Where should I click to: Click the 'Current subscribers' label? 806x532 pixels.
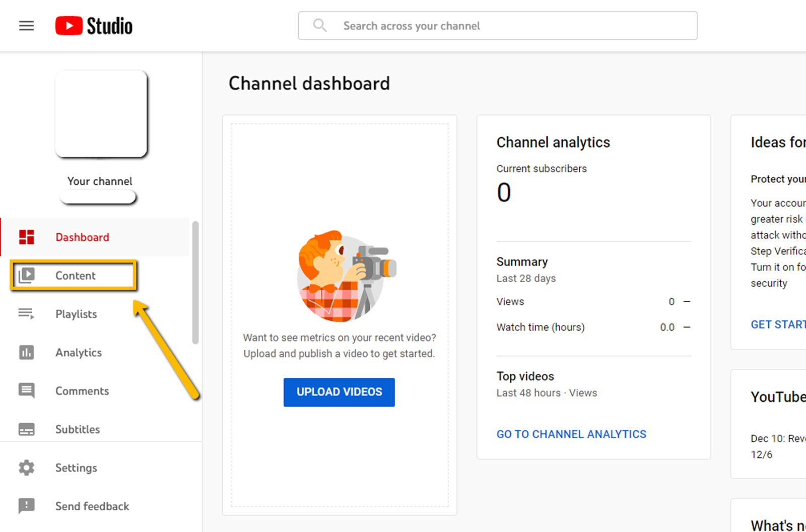[542, 169]
